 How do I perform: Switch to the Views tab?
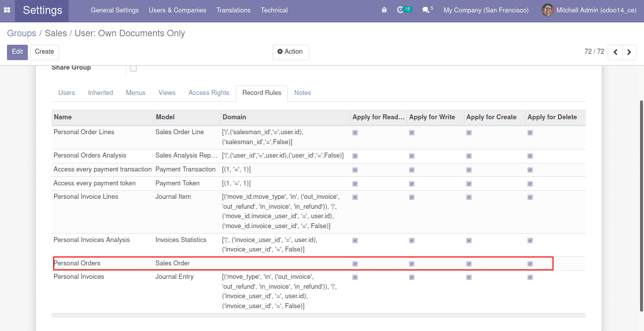(167, 93)
